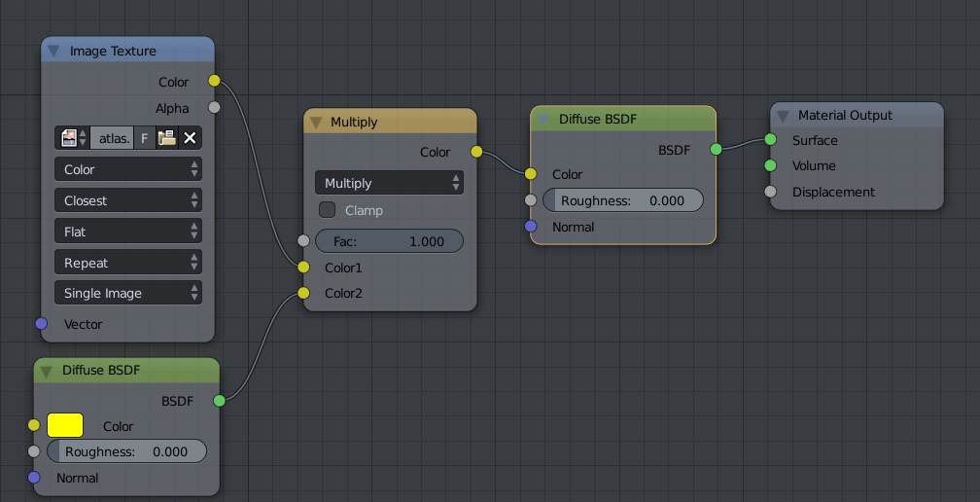
Task: Click the Fac value slider
Action: click(x=389, y=241)
